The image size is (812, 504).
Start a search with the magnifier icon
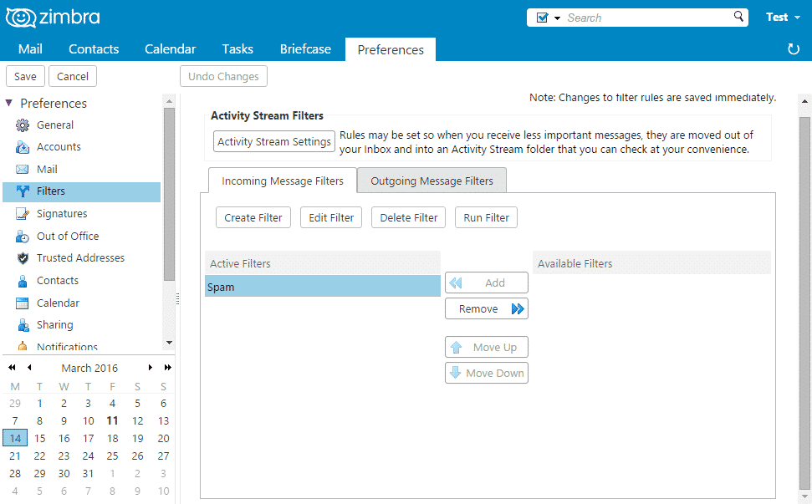737,17
